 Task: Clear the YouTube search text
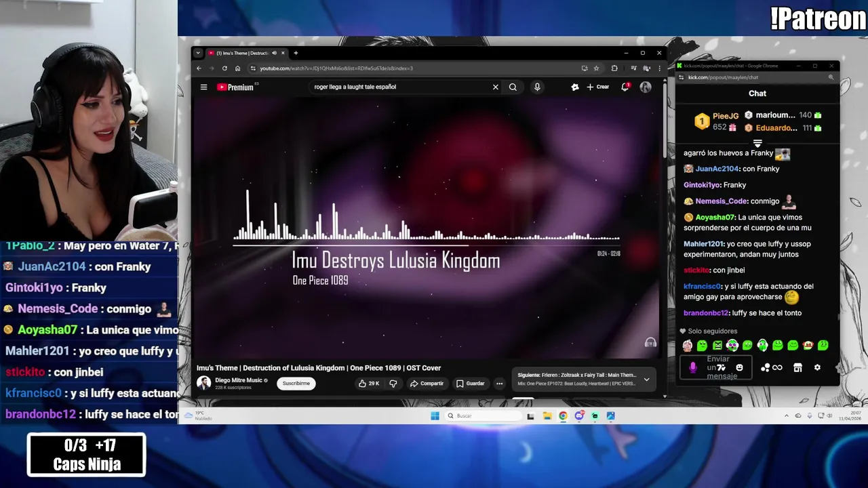coord(495,87)
